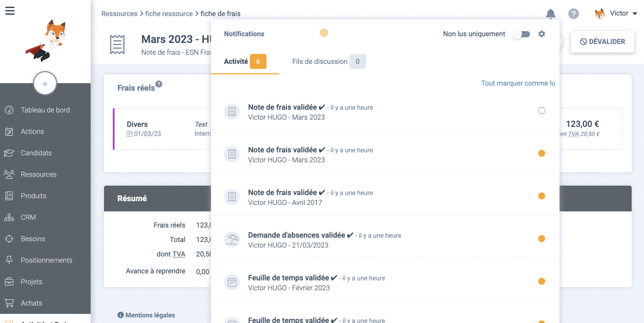Viewport: 644px width, 323px height.
Task: Click the hamburger menu icon
Action: tap(10, 11)
